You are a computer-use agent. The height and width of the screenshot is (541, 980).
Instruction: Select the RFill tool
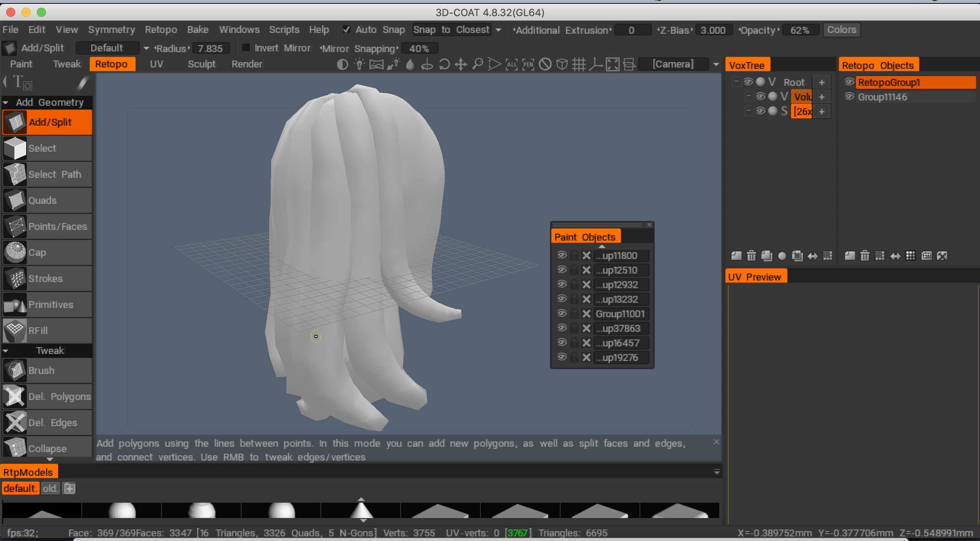(x=47, y=330)
